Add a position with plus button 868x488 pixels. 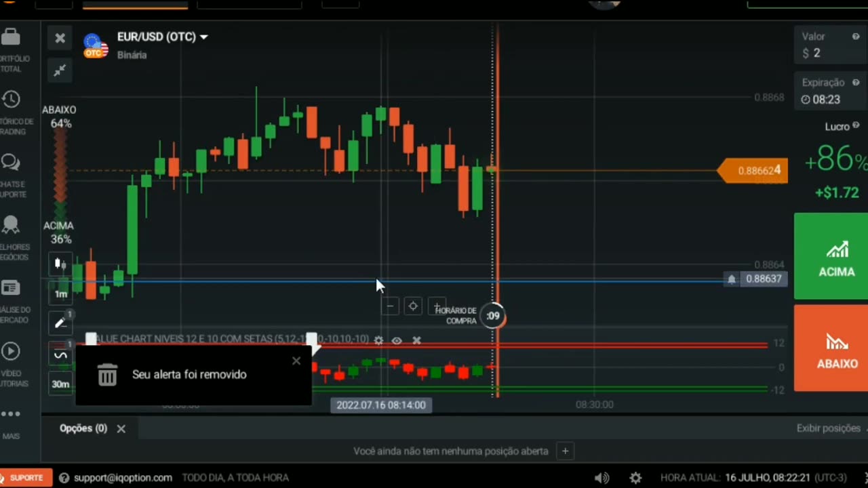pos(565,451)
